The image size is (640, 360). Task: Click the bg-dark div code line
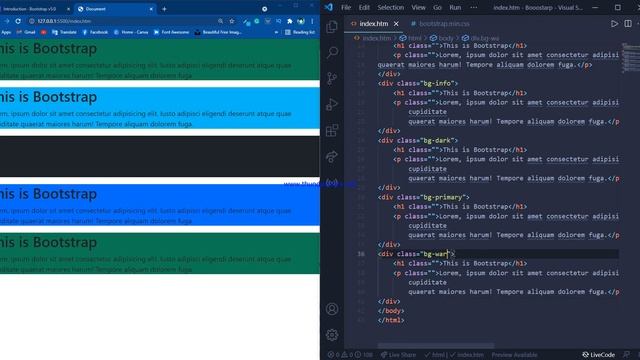tap(418, 140)
